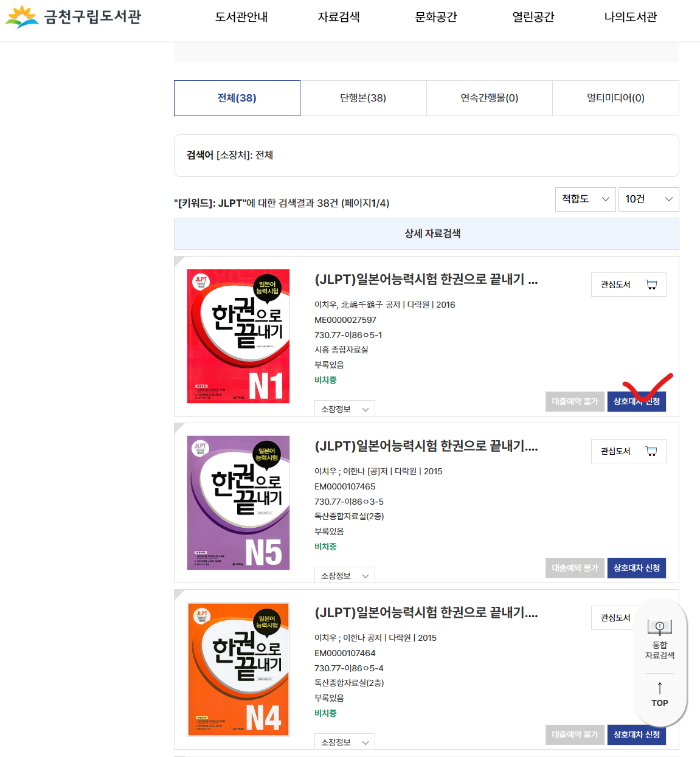Click the cart icon on N5 book's 관심도서 button
The image size is (700, 757).
[651, 451]
